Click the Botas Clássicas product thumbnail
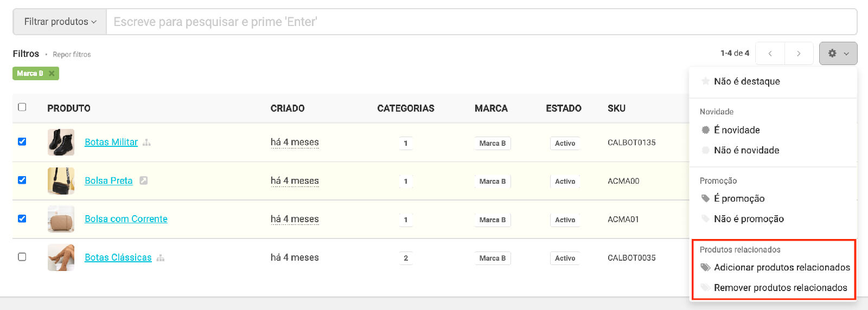868x310 pixels. coord(61,257)
